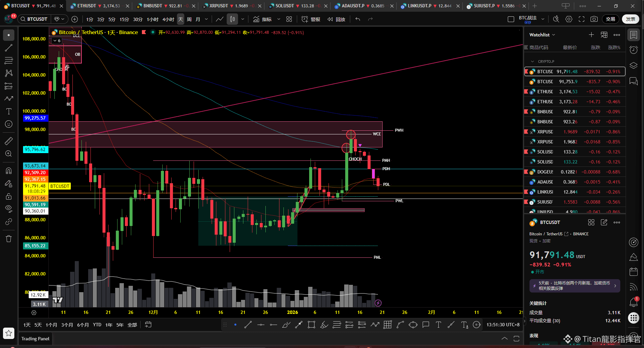The height and width of the screenshot is (348, 644).
Task: Open the apps grid button in right sidebar
Action: tap(633, 318)
